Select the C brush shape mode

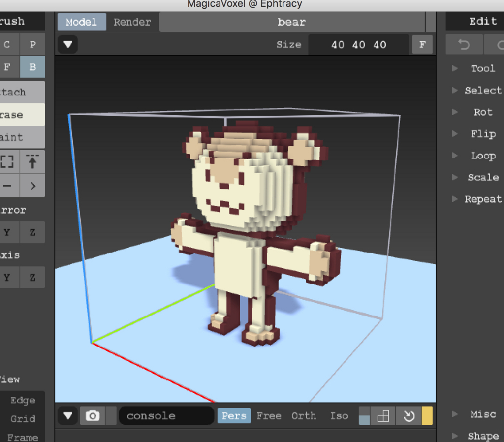coord(7,44)
